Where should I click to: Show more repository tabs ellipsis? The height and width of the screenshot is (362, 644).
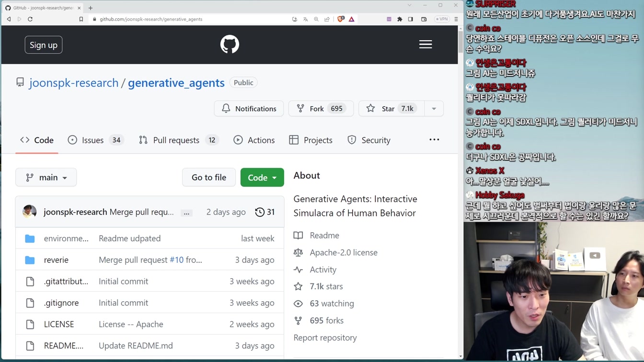point(434,140)
